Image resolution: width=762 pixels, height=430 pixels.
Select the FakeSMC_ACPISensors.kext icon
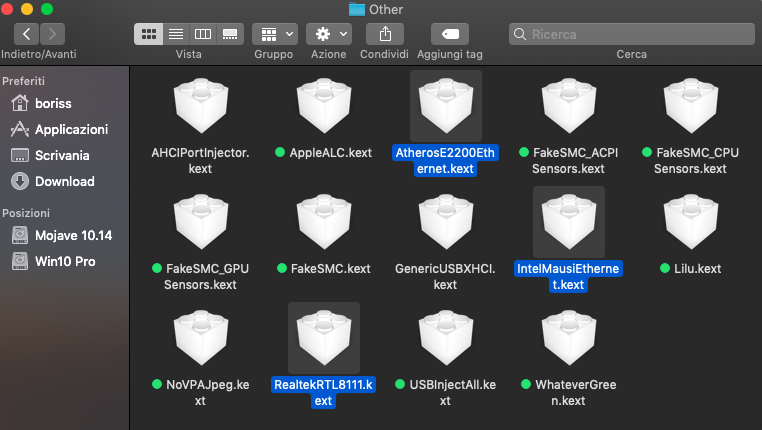click(569, 105)
